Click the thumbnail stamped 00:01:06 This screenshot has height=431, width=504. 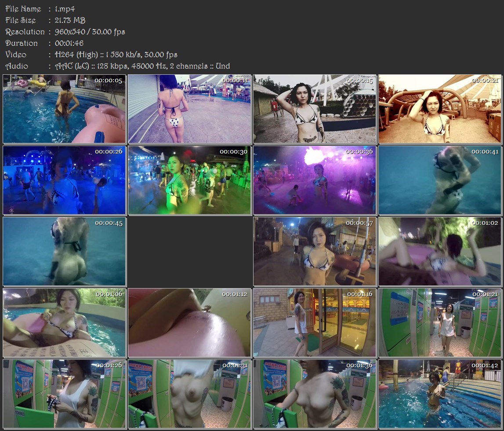pyautogui.click(x=64, y=323)
